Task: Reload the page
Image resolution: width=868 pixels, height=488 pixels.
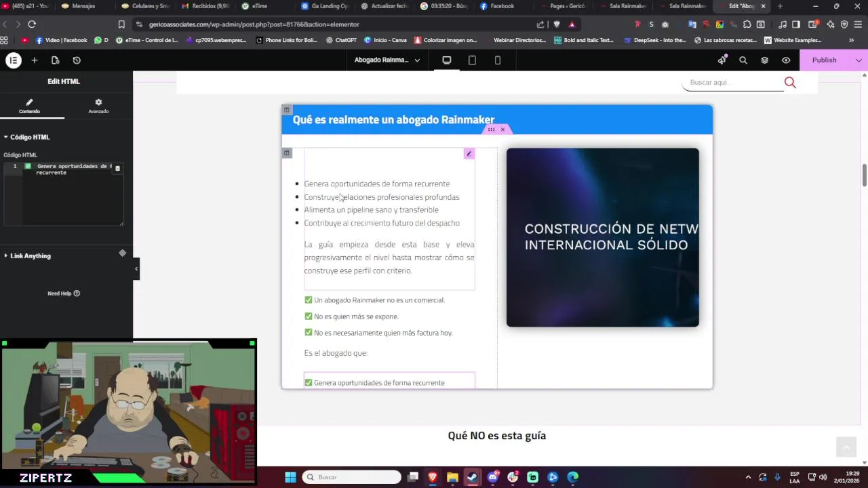Action: click(x=32, y=24)
